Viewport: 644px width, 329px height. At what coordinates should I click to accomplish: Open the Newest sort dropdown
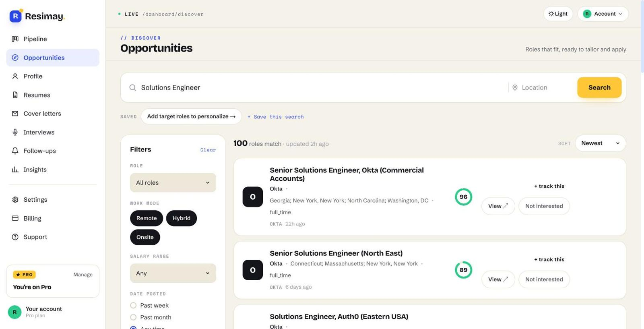point(601,143)
